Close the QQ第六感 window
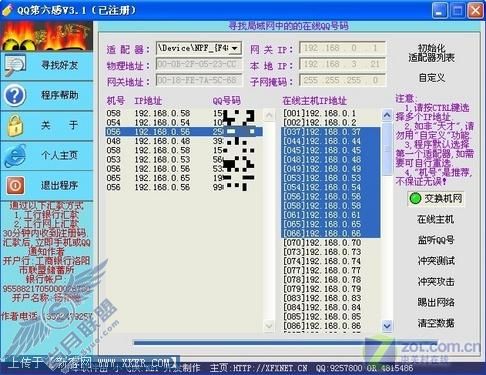Screen dimensions: 486x375 [x=475, y=11]
